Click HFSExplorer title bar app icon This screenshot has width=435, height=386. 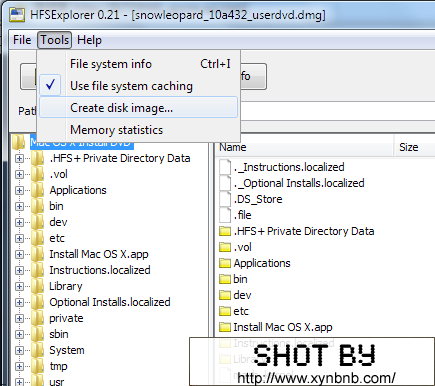[17, 15]
